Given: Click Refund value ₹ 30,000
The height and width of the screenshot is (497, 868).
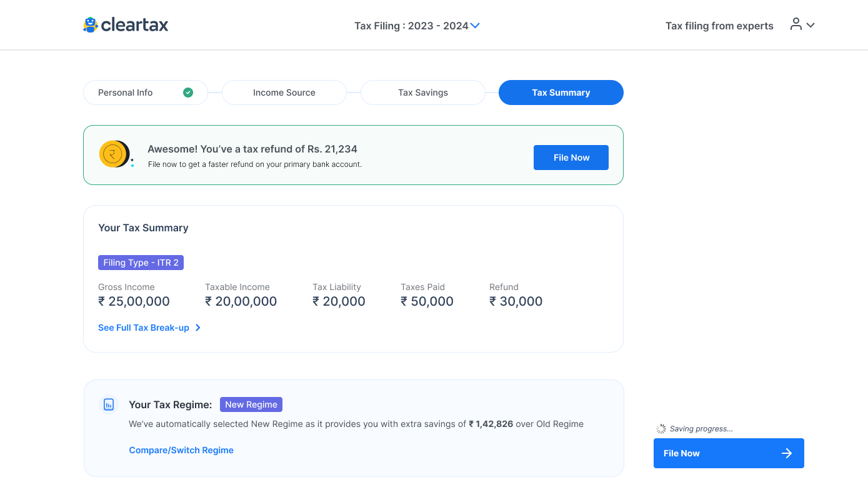Looking at the screenshot, I should click(x=516, y=301).
